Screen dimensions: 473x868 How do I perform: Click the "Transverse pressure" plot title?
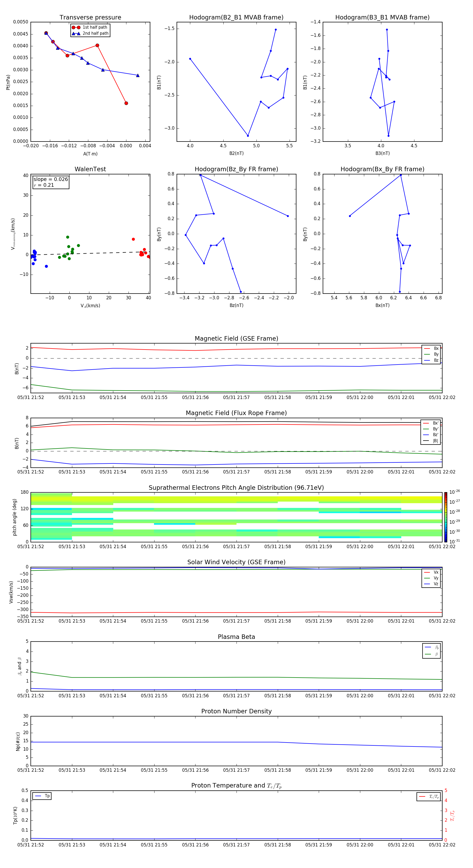point(90,18)
